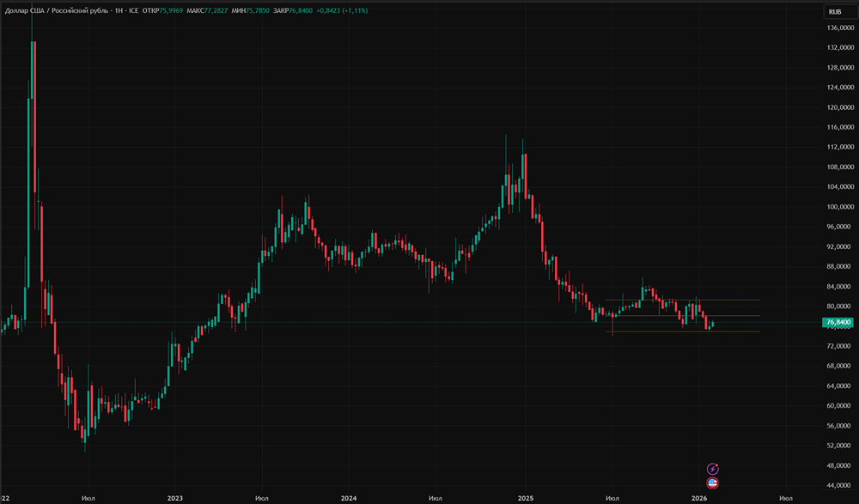Open the US flag economic event icon
The image size is (859, 504).
(x=712, y=483)
